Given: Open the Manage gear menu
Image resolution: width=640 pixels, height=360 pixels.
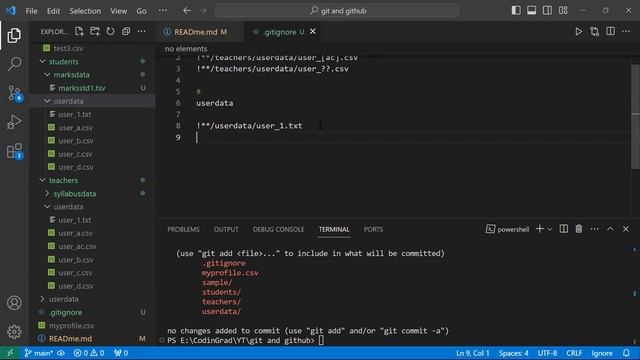Looking at the screenshot, I should [x=14, y=331].
